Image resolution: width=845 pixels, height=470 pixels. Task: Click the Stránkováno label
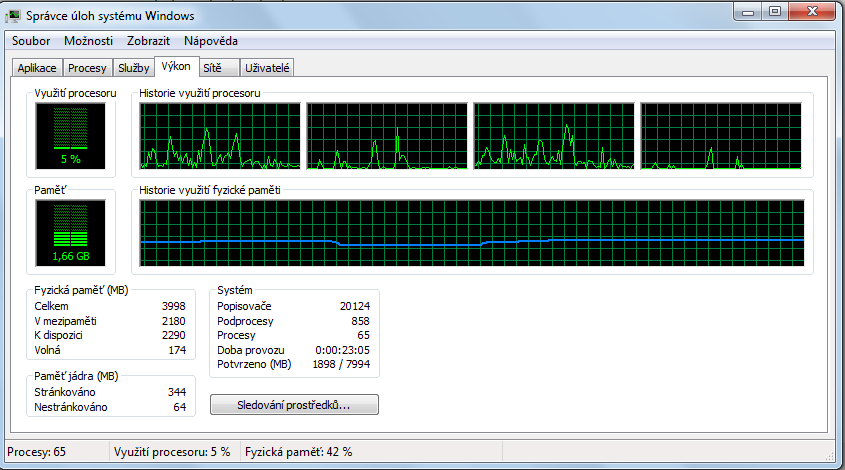[65, 392]
